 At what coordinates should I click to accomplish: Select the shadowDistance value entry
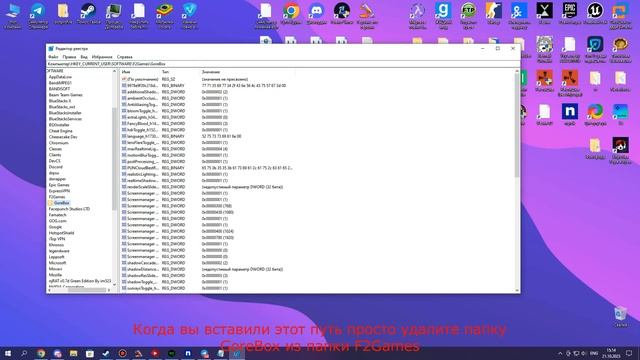pos(140,269)
